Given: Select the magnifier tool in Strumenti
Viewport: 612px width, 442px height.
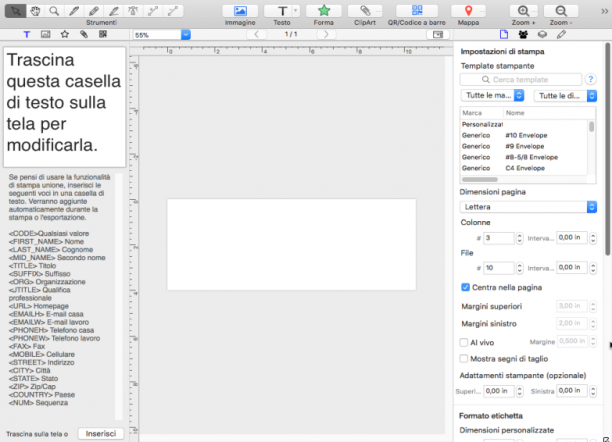Looking at the screenshot, I should pyautogui.click(x=54, y=11).
